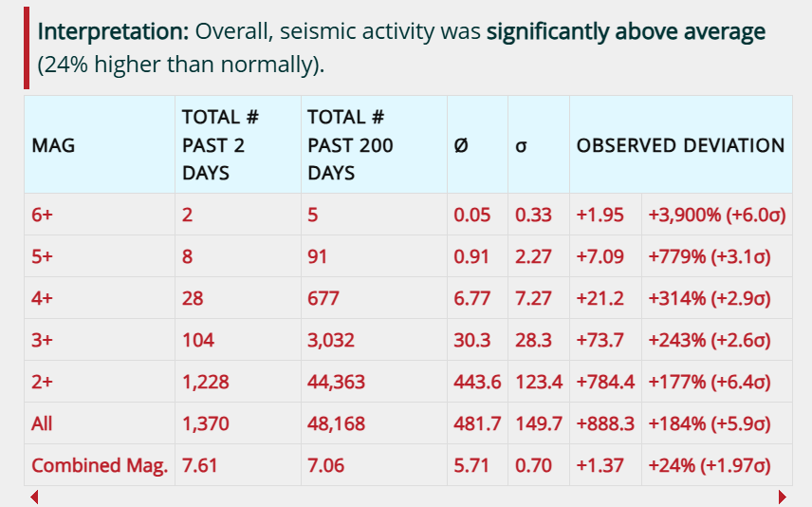The width and height of the screenshot is (812, 507).
Task: Click the +24% (+1.97σ) deviation cell
Action: 708,465
